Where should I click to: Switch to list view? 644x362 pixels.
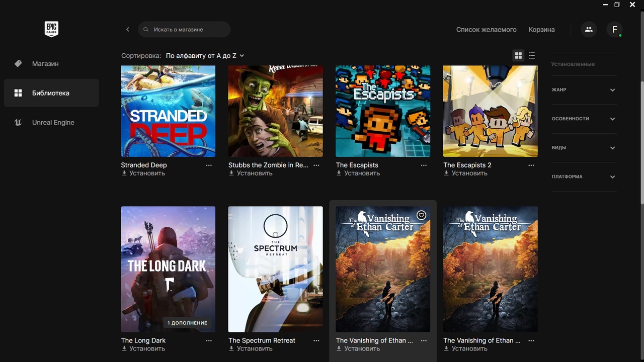click(532, 56)
